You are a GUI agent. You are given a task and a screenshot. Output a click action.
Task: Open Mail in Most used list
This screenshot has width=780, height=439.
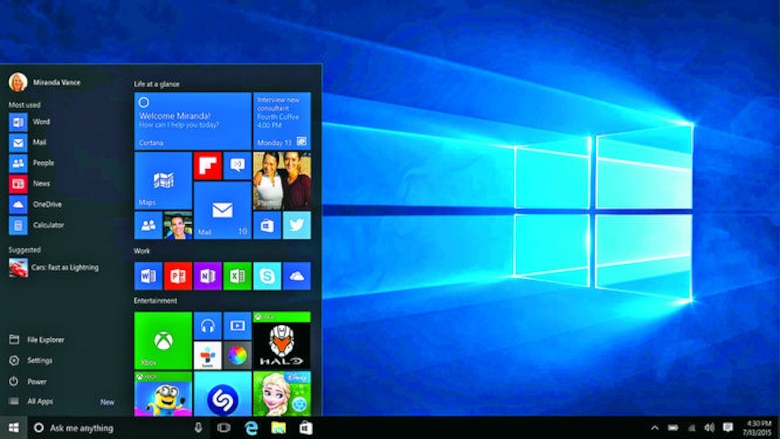[28, 143]
